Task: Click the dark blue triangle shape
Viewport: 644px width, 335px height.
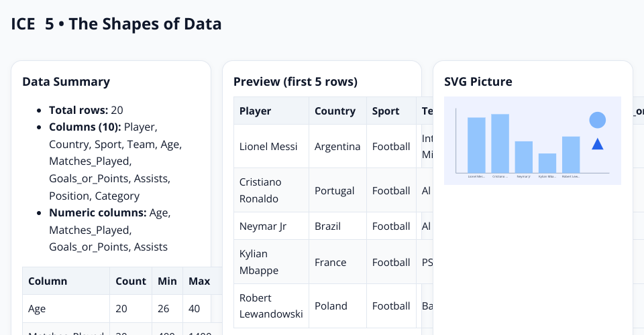Action: 597,144
